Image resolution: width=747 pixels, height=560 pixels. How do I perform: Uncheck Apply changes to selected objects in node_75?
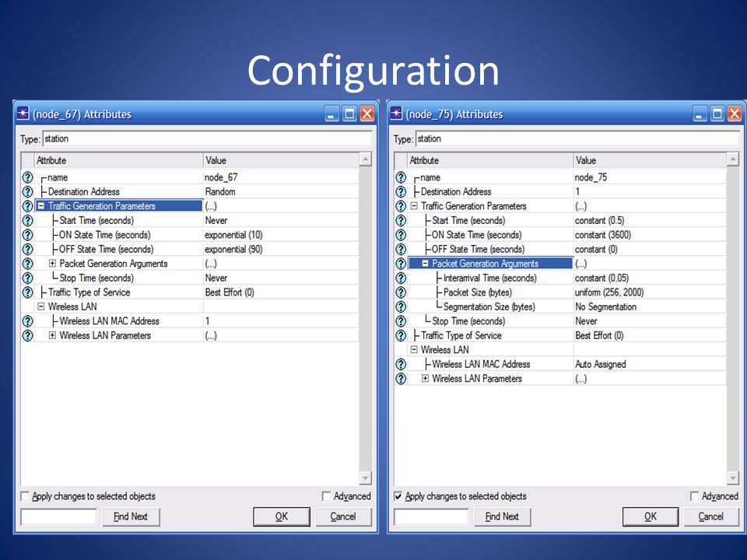398,496
